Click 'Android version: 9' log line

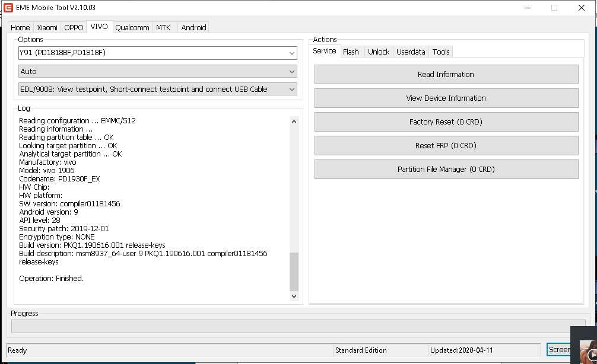click(x=49, y=212)
